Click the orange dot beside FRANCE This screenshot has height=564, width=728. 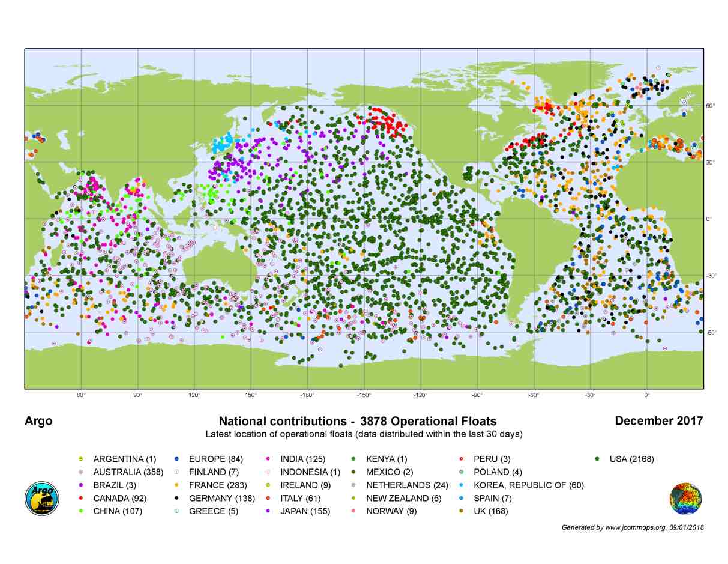[176, 485]
